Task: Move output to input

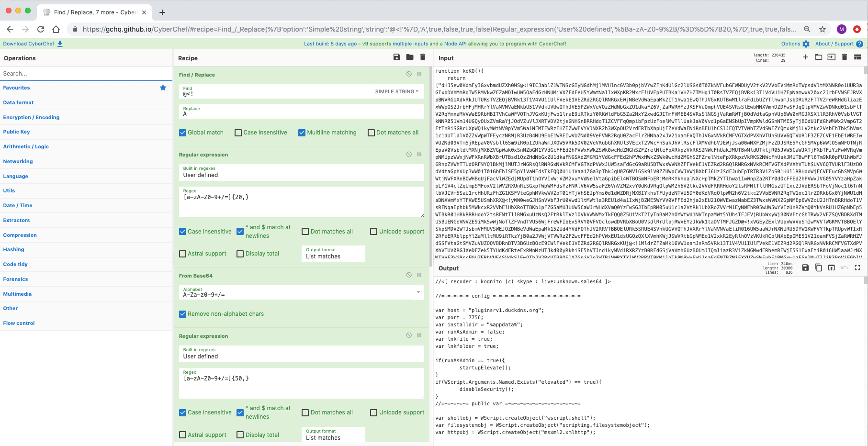Action: [x=831, y=268]
